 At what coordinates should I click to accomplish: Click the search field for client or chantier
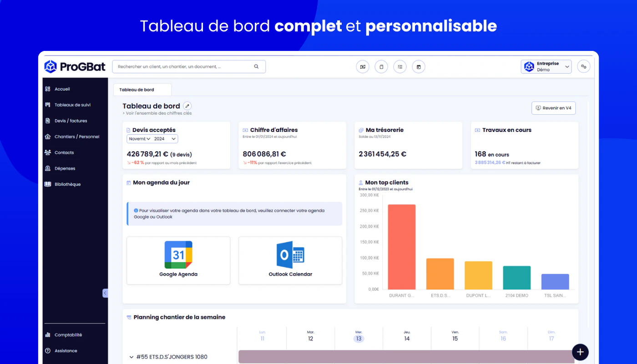(x=189, y=66)
